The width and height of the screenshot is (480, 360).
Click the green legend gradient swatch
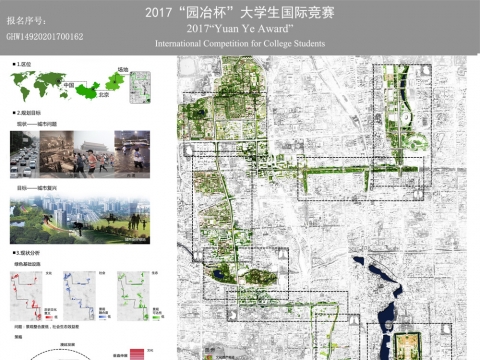tap(156, 317)
